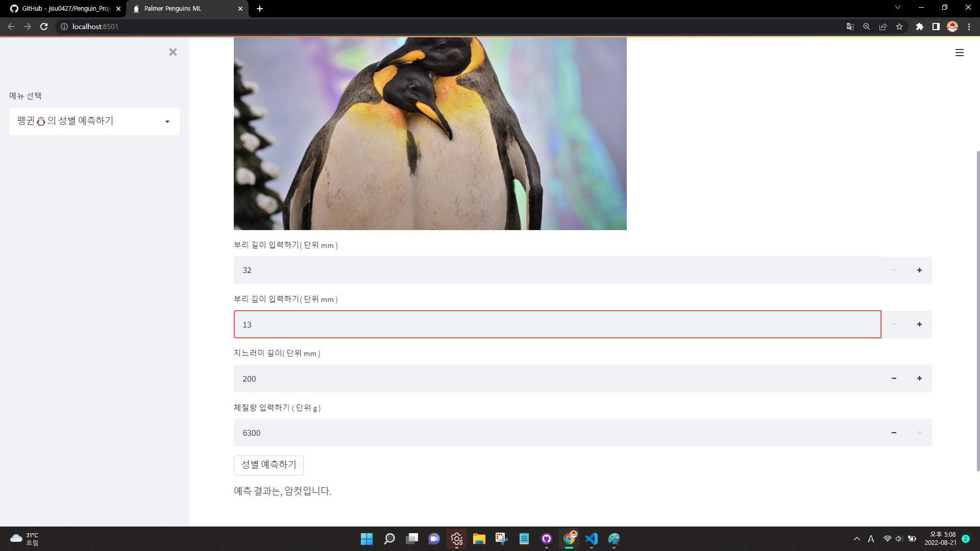Image resolution: width=980 pixels, height=551 pixels.
Task: Open the Notepad taskbar icon
Action: (524, 539)
